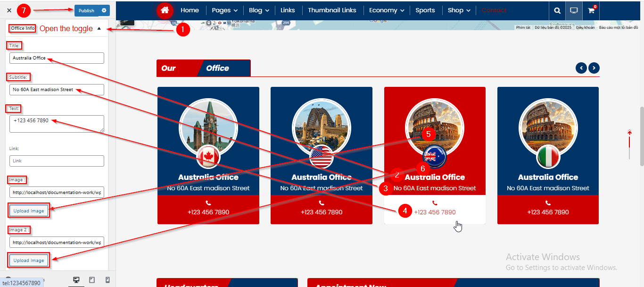The width and height of the screenshot is (644, 287).
Task: Click the monitor icon in top navbar
Action: tap(574, 10)
